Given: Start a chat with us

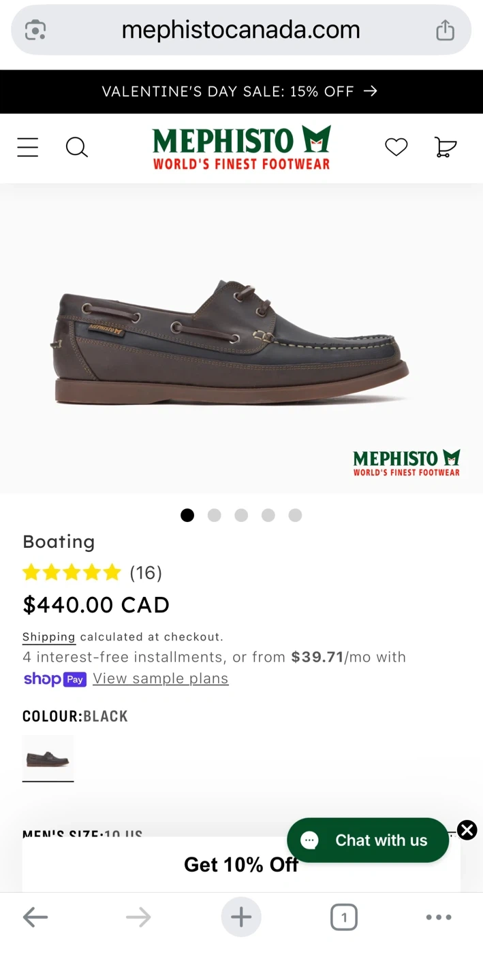Looking at the screenshot, I should coord(368,840).
